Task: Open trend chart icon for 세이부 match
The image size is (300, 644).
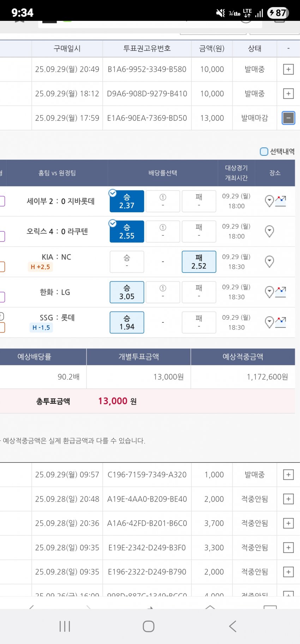Action: pyautogui.click(x=281, y=201)
